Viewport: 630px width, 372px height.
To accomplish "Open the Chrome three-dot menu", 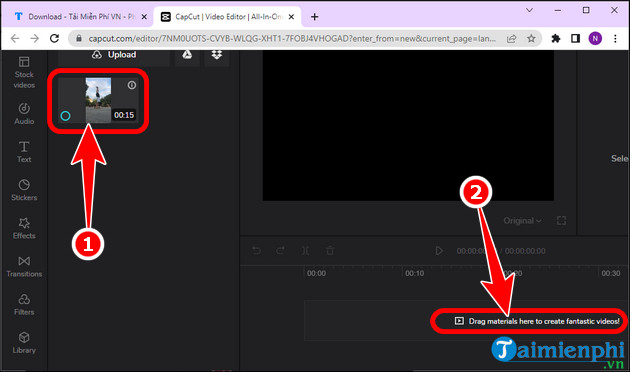I will pos(615,39).
